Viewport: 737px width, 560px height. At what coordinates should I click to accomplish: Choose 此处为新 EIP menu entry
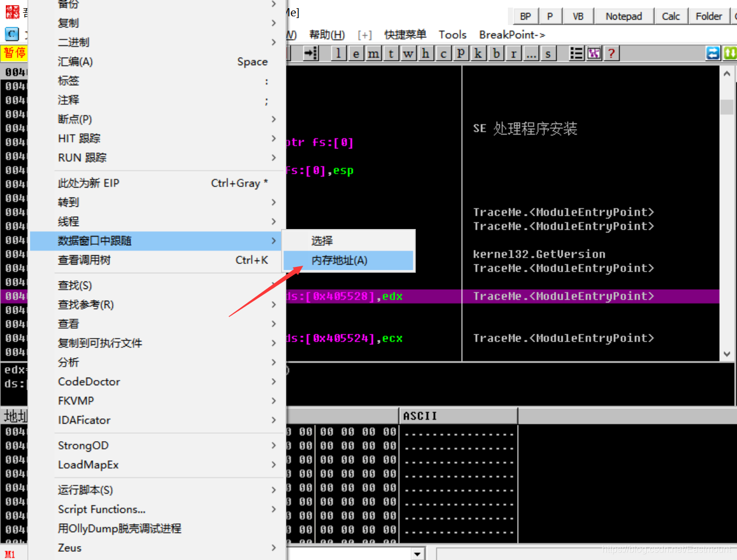tap(157, 183)
